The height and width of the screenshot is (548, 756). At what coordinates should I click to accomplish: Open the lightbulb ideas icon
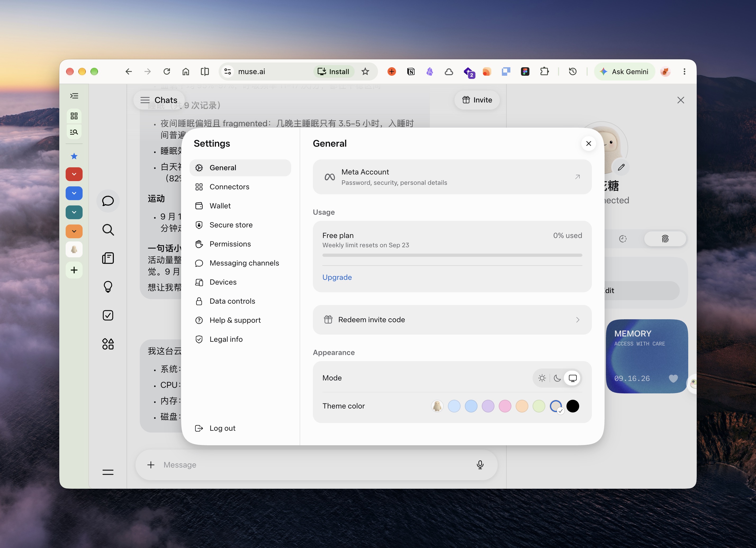(108, 287)
